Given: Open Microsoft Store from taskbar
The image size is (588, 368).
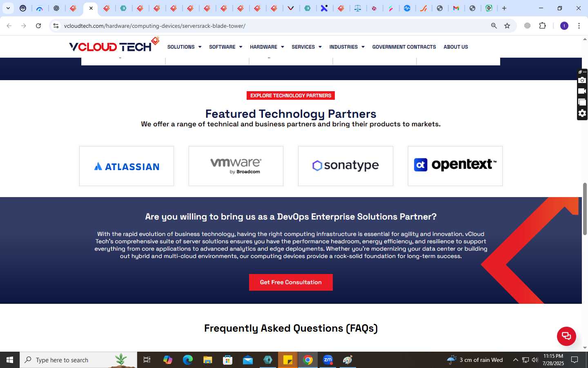Looking at the screenshot, I should point(228,360).
